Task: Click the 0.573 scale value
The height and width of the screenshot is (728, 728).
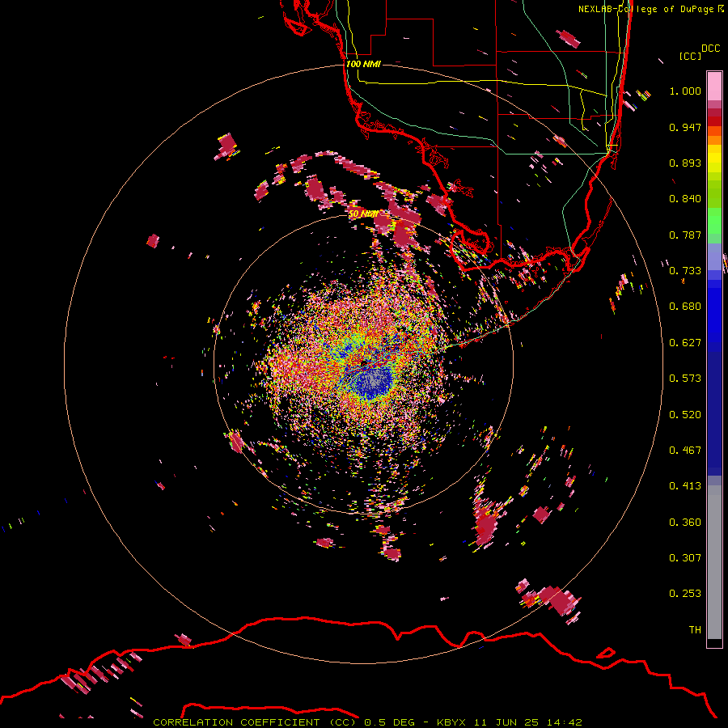Action: [x=685, y=379]
